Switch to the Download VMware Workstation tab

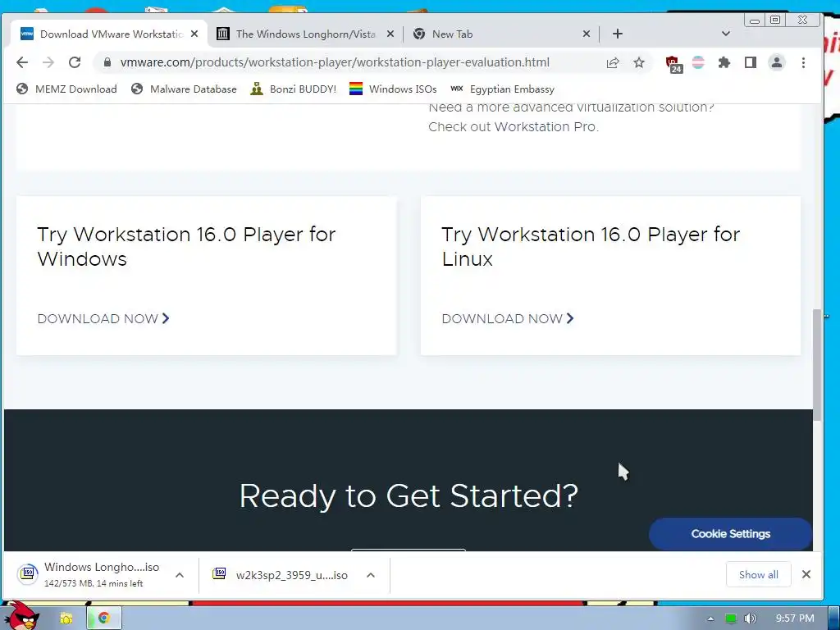point(109,34)
